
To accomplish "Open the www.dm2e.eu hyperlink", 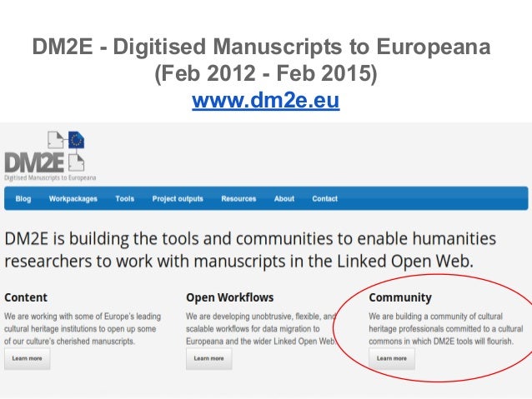I will [x=266, y=100].
